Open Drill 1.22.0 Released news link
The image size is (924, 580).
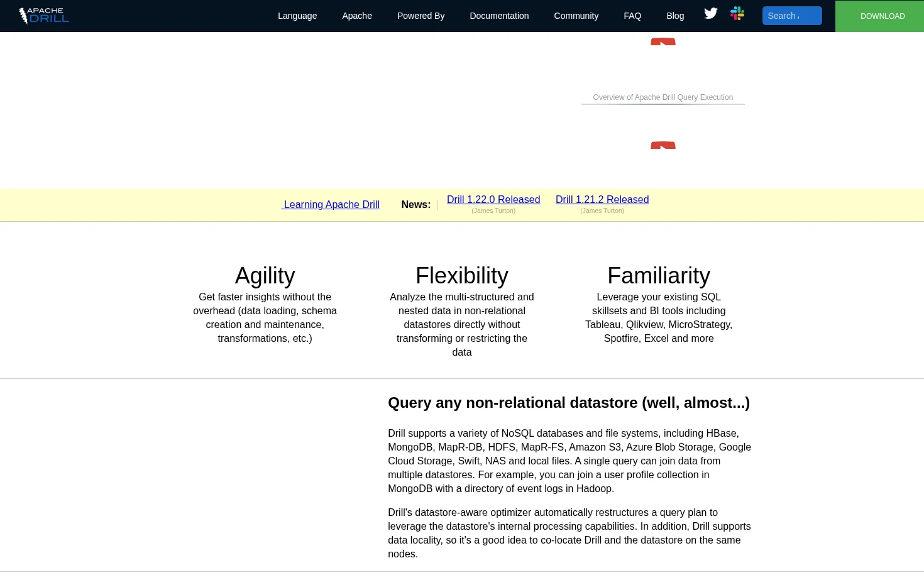point(493,200)
